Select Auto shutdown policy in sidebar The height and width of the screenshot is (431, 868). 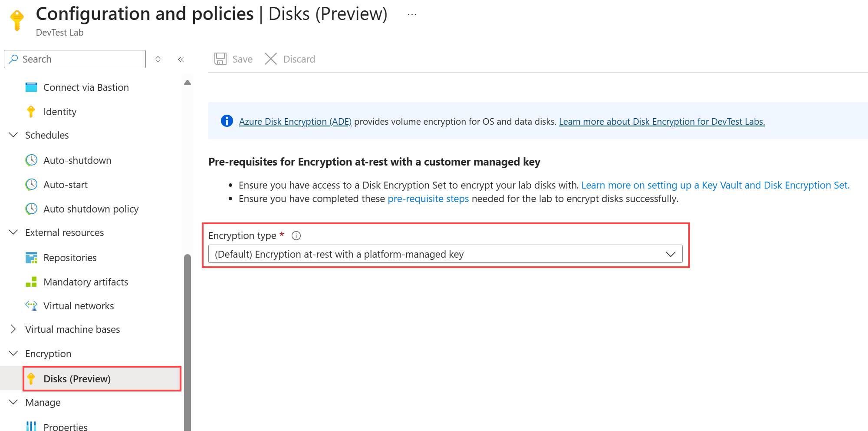[x=91, y=209]
